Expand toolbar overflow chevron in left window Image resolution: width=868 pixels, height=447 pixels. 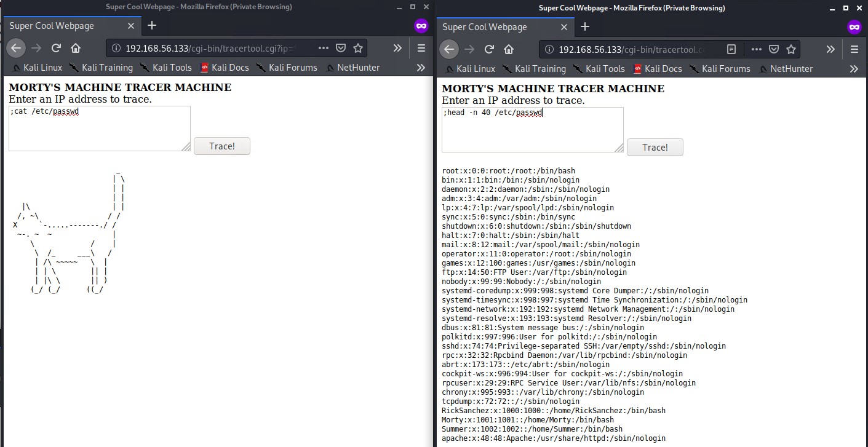(x=397, y=48)
